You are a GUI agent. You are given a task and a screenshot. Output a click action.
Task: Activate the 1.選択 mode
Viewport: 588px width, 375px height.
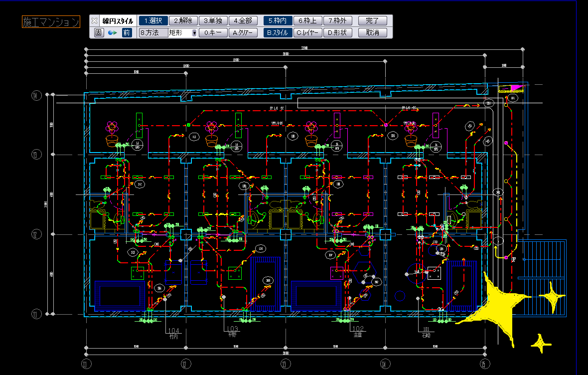tap(153, 21)
